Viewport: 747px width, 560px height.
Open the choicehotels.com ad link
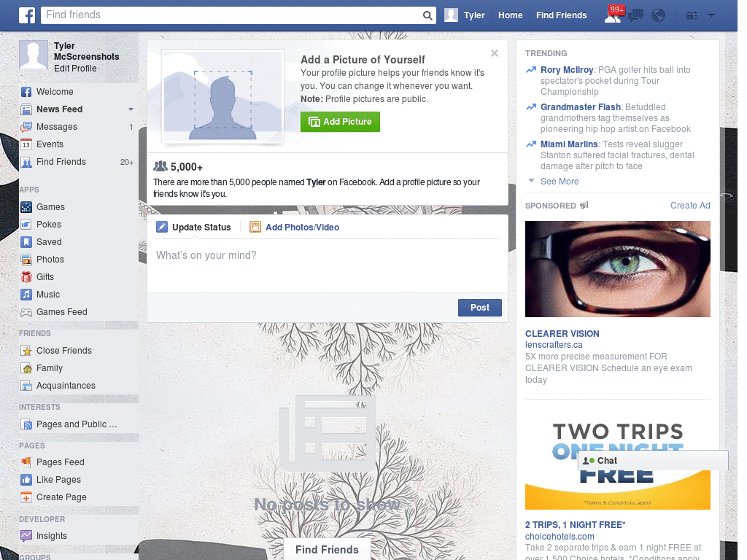click(x=560, y=536)
